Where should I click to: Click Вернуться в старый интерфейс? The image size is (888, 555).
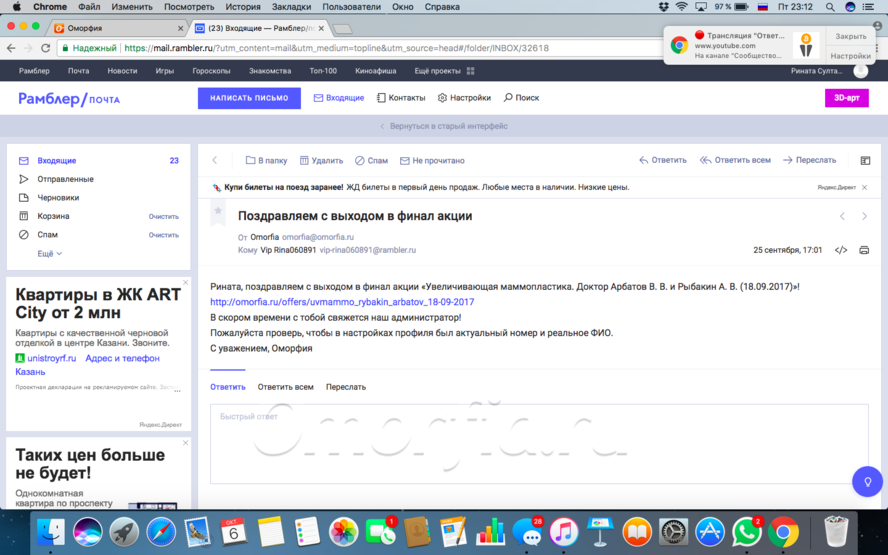pyautogui.click(x=443, y=126)
